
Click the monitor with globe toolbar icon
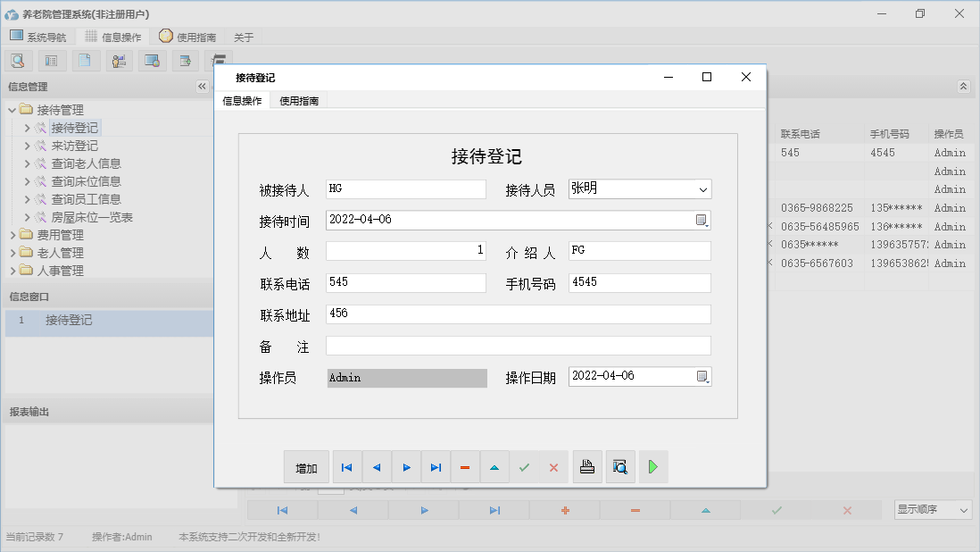coord(150,60)
